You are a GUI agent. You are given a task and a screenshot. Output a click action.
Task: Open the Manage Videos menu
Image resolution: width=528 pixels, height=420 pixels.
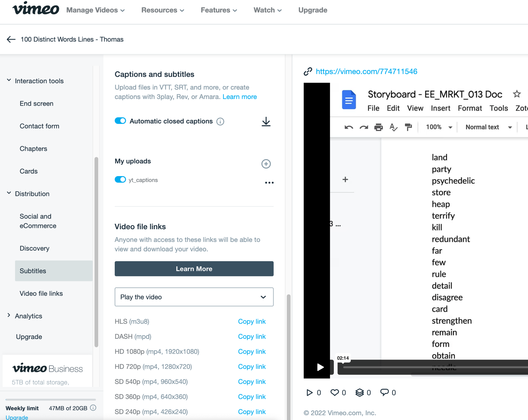coord(95,10)
